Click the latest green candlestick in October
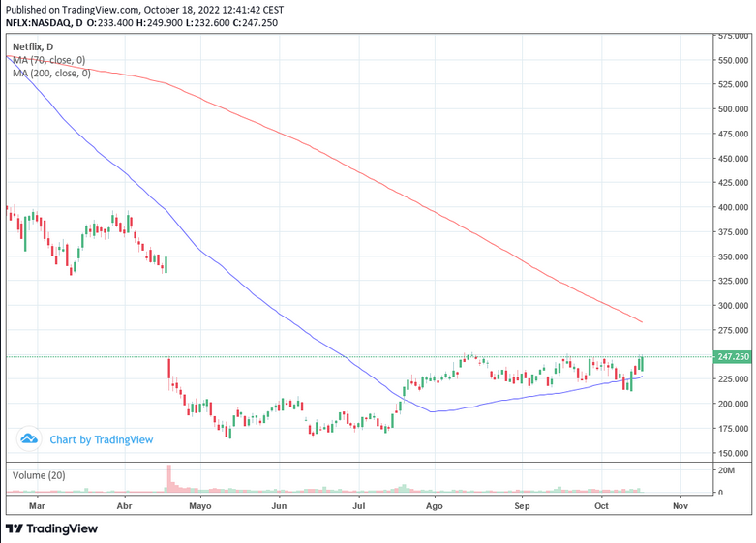The width and height of the screenshot is (756, 543). tap(641, 364)
